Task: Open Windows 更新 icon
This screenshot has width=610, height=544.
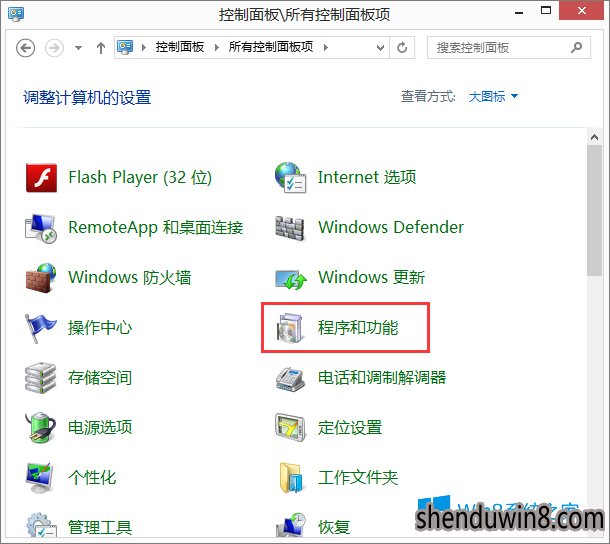Action: pyautogui.click(x=291, y=279)
